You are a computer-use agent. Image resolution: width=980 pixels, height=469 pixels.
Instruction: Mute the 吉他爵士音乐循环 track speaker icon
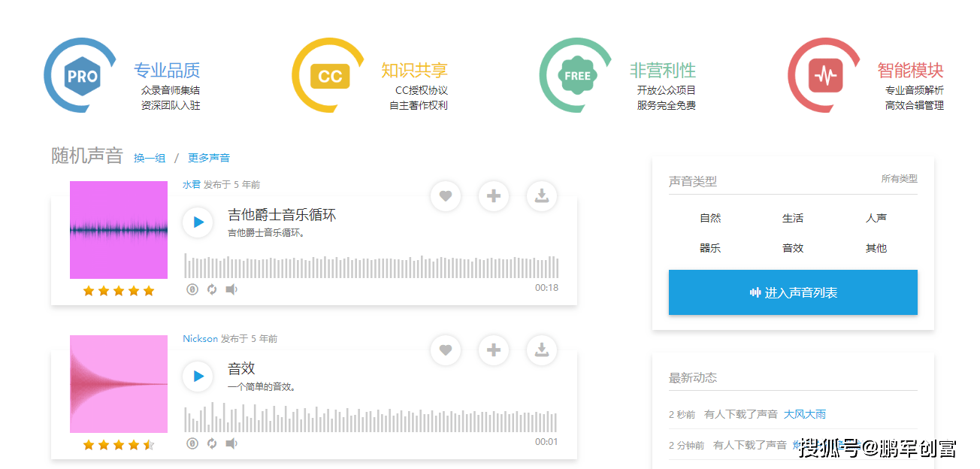[231, 289]
